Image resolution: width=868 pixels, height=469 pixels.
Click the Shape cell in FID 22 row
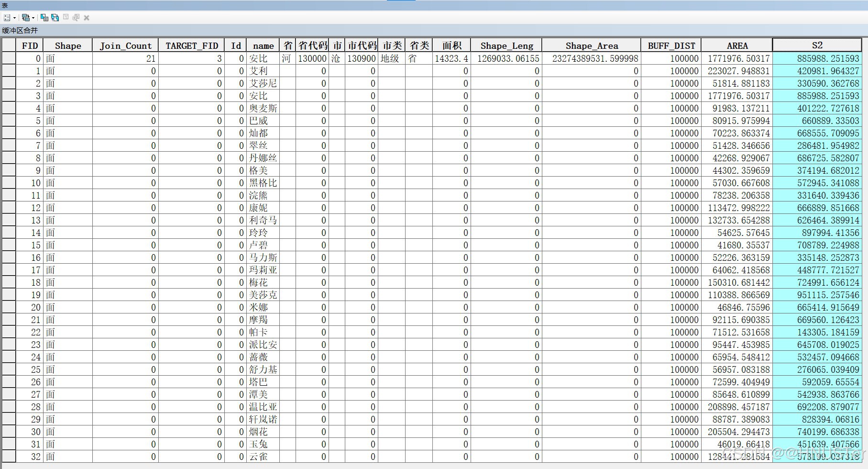pos(68,332)
